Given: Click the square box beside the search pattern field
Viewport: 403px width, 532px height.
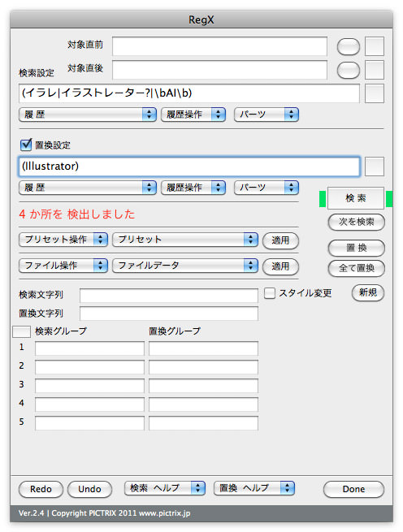Looking at the screenshot, I should click(375, 93).
